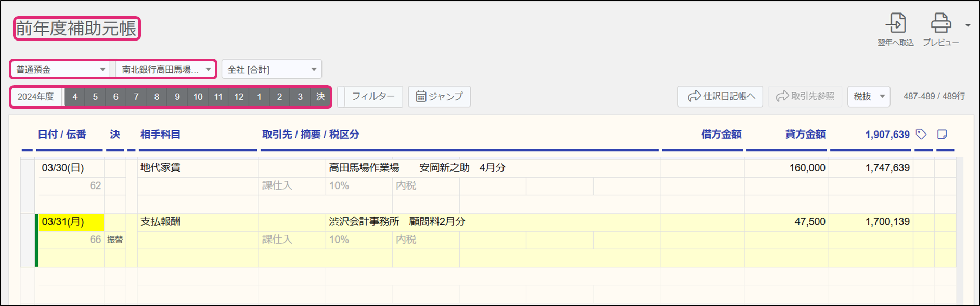Image resolution: width=980 pixels, height=306 pixels.
Task: Switch to month 12 tab
Action: click(x=239, y=97)
